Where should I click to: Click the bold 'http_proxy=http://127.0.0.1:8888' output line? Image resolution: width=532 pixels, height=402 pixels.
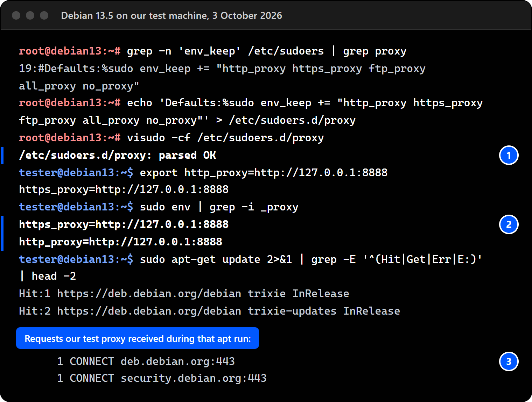120,242
